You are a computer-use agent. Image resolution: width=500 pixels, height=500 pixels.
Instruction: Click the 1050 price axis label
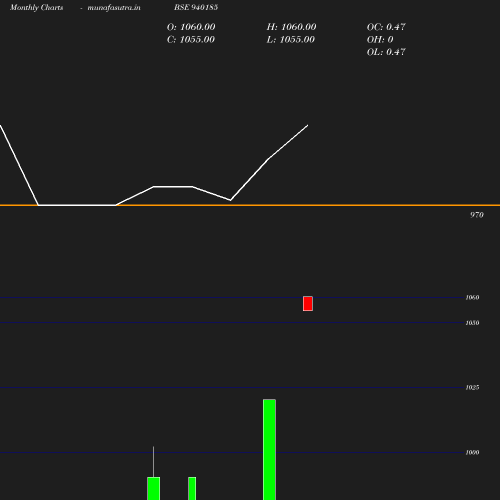click(472, 323)
